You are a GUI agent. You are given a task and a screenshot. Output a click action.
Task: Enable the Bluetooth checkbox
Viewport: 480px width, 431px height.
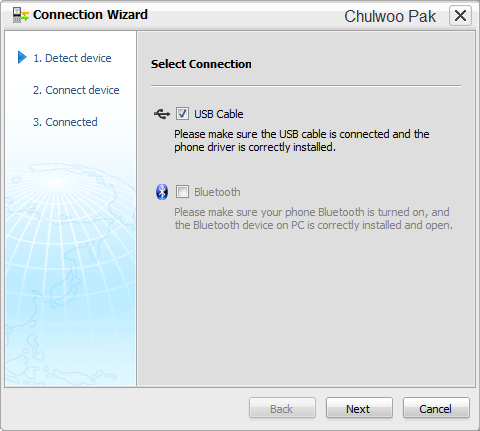click(x=182, y=192)
